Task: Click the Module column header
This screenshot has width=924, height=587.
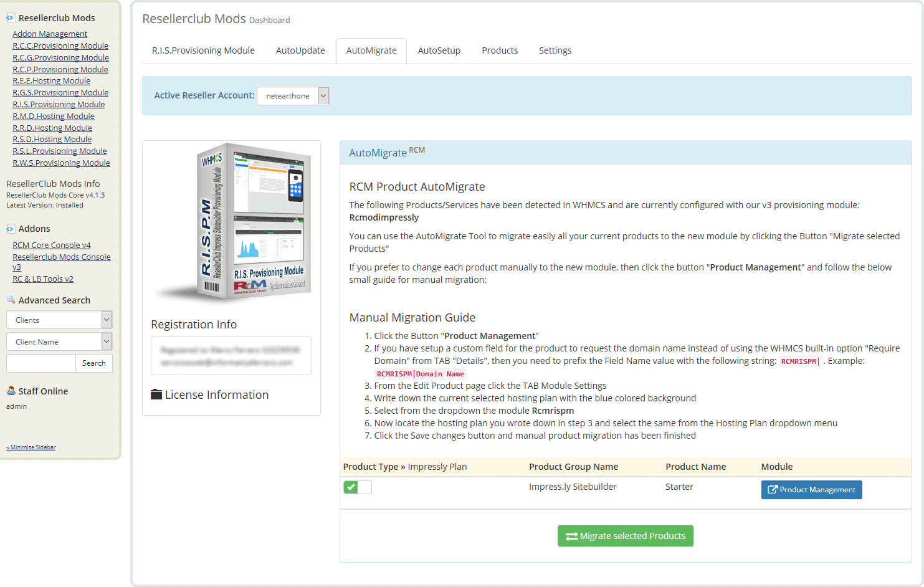Action: tap(777, 467)
